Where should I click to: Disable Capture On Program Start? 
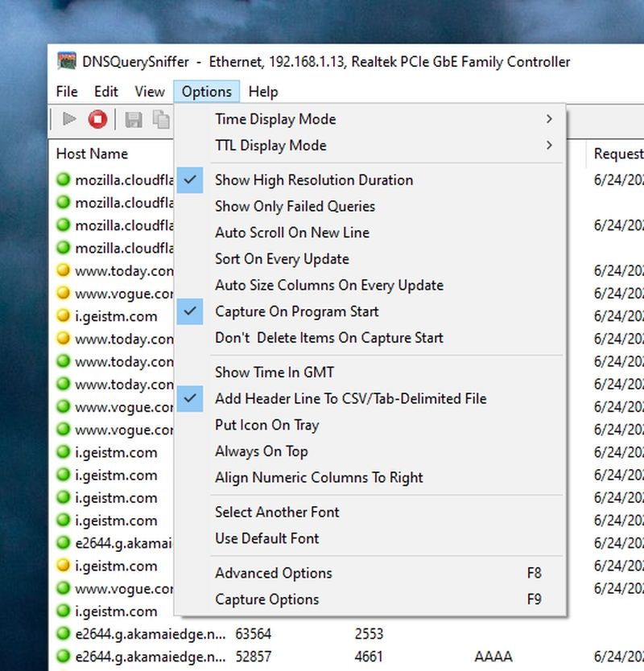pos(371,311)
